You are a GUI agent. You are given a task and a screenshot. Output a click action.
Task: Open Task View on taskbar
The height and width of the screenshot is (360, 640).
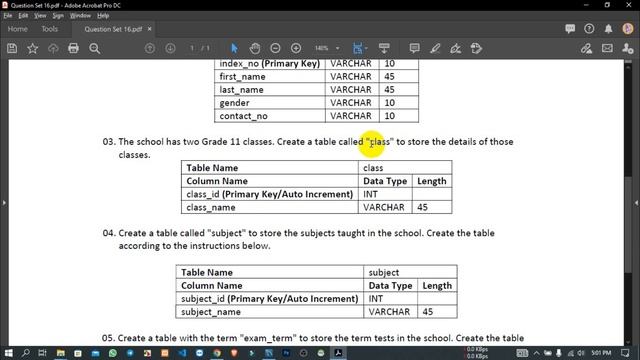pos(42,353)
